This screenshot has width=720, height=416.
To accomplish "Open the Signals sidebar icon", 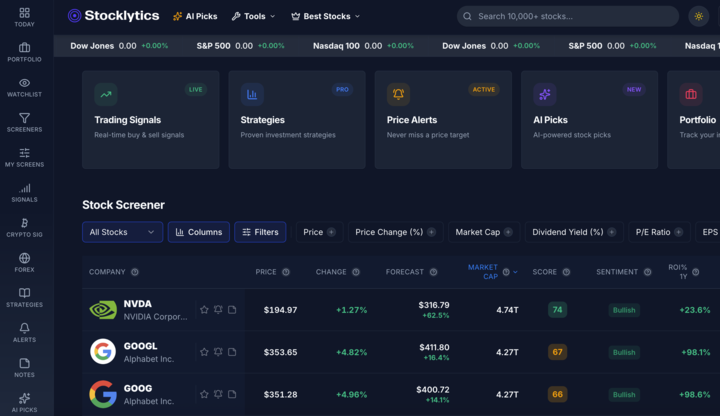I will [x=24, y=192].
